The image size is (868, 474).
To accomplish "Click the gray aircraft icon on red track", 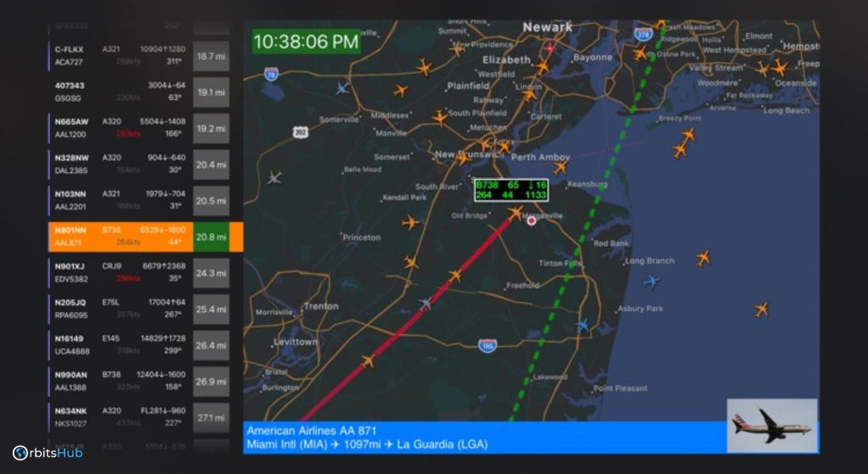I will tap(426, 304).
